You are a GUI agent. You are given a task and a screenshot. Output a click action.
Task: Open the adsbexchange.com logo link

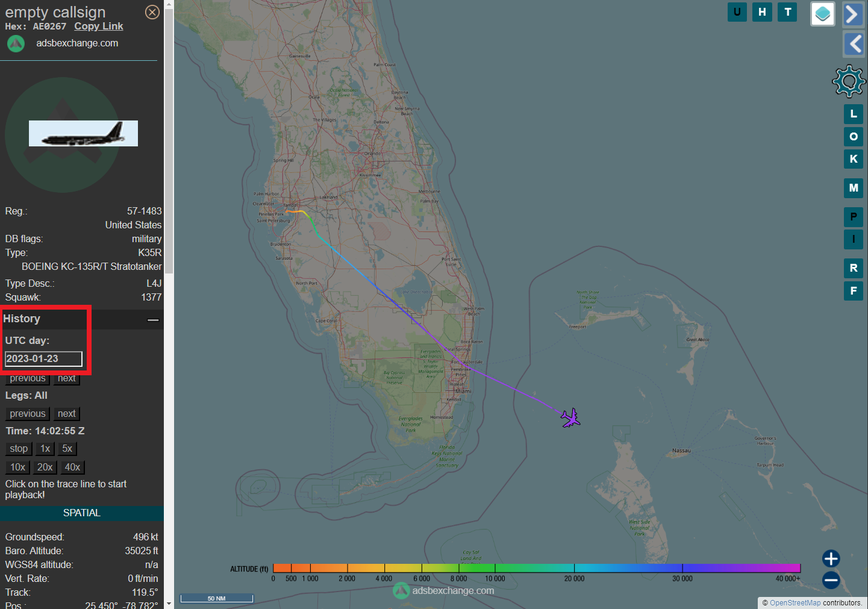click(63, 43)
